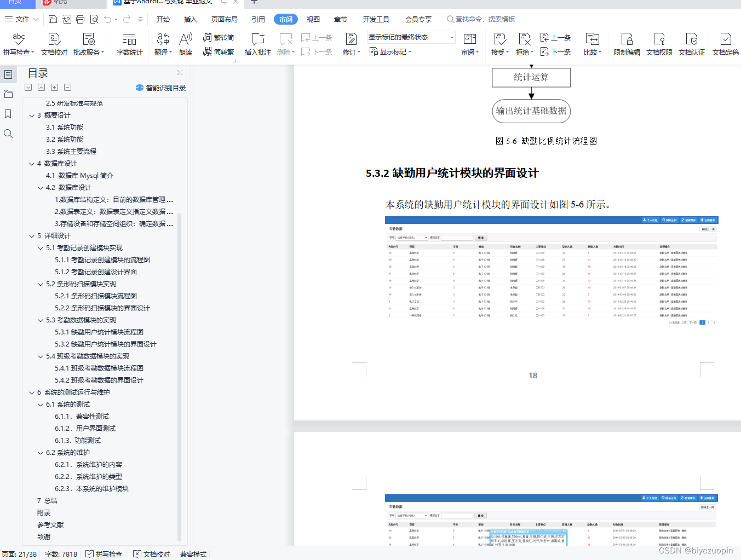This screenshot has width=741, height=560.
Task: Open document certification
Action: [691, 44]
